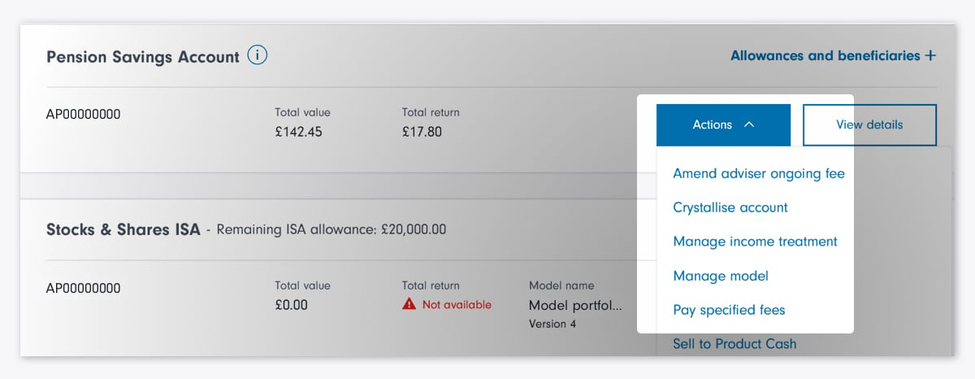Click the pension account number AP00000000
This screenshot has width=975, height=379.
click(x=83, y=115)
